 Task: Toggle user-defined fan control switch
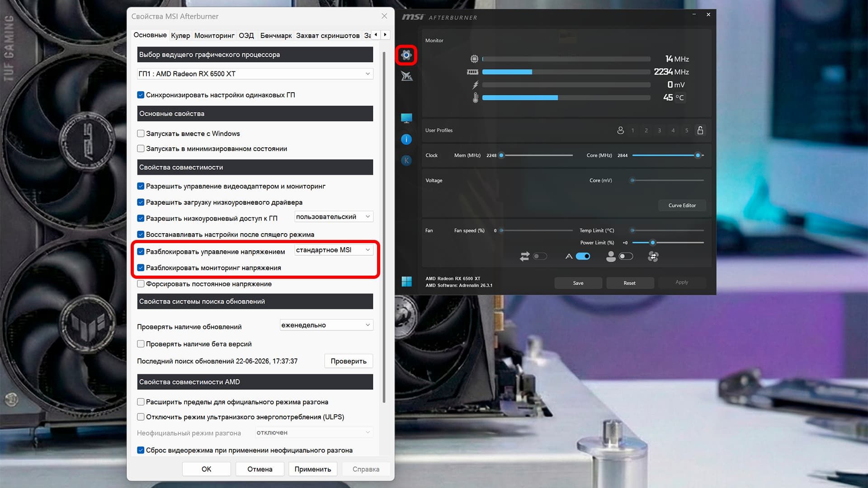626,256
